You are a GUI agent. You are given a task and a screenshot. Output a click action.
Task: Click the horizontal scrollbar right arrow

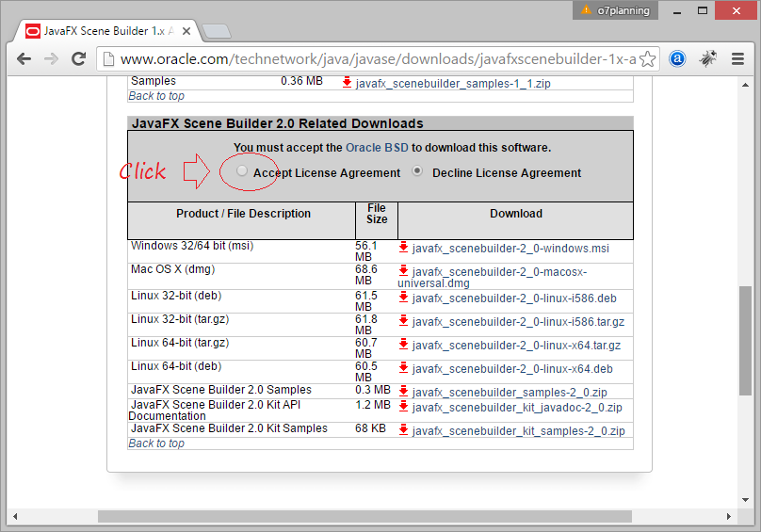(x=728, y=517)
